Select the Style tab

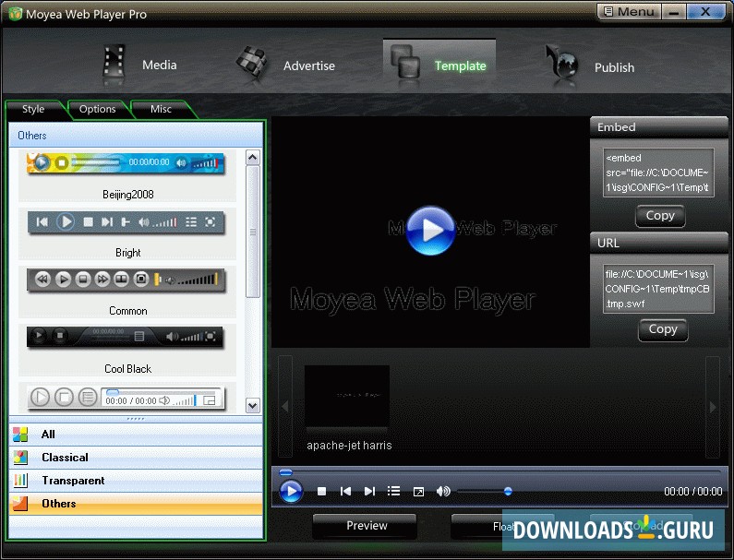[33, 109]
